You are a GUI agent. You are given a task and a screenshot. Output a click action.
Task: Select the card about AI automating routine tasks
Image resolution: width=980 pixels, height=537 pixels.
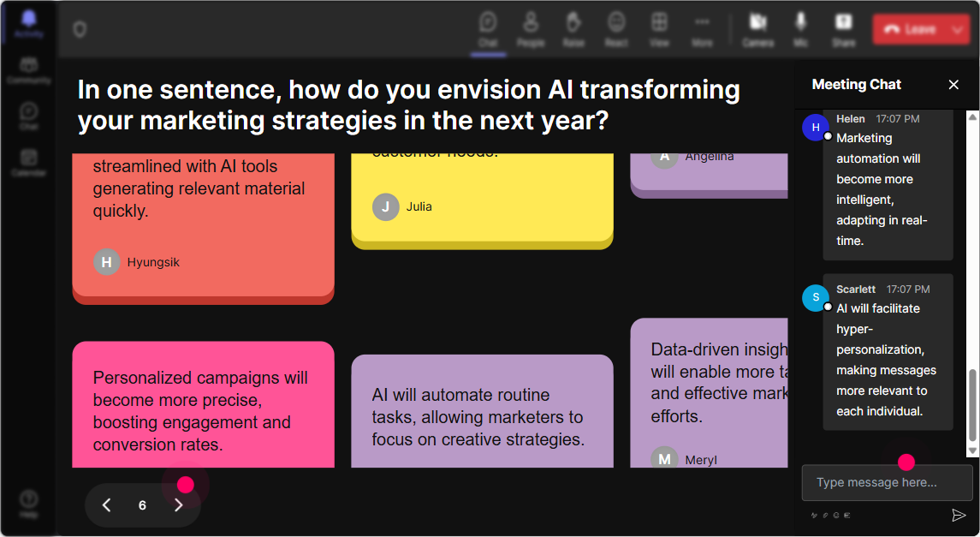[482, 411]
